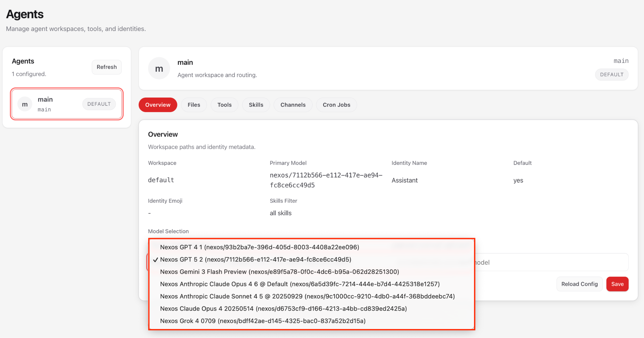Screen dimensions: 644x338
Task: Open the Cron Jobs tab
Action: pos(336,105)
